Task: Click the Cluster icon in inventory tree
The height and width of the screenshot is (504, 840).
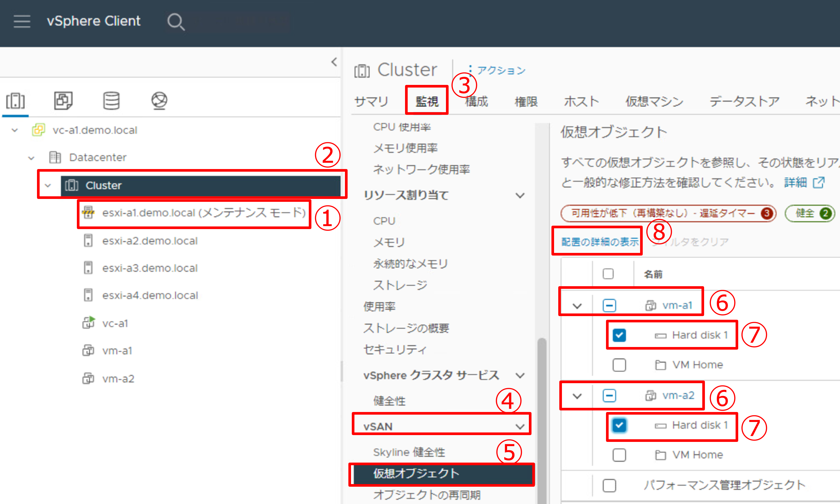Action: click(x=72, y=186)
